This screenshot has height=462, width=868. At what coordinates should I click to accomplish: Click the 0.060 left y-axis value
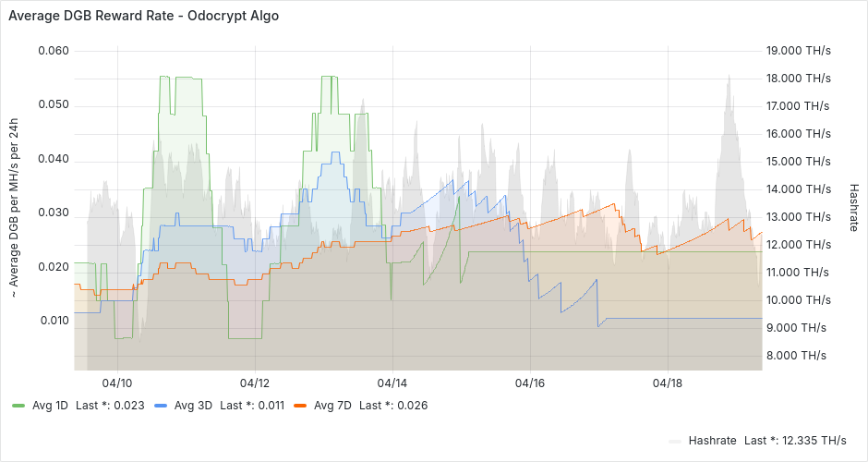tap(53, 50)
